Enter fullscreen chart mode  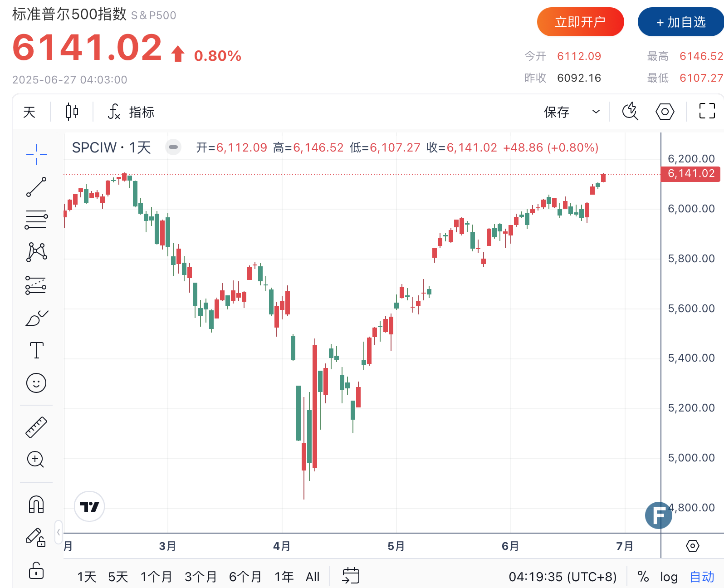pyautogui.click(x=707, y=111)
